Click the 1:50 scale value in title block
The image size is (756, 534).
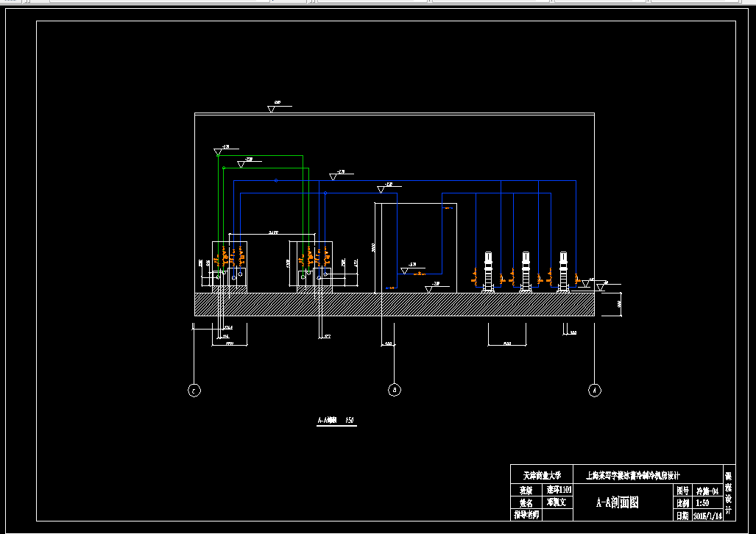(702, 503)
